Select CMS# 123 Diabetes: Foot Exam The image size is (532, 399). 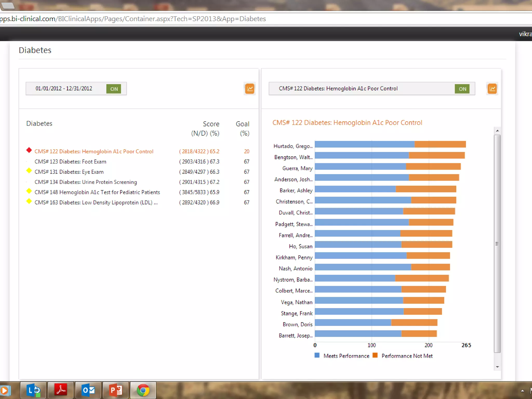point(70,162)
